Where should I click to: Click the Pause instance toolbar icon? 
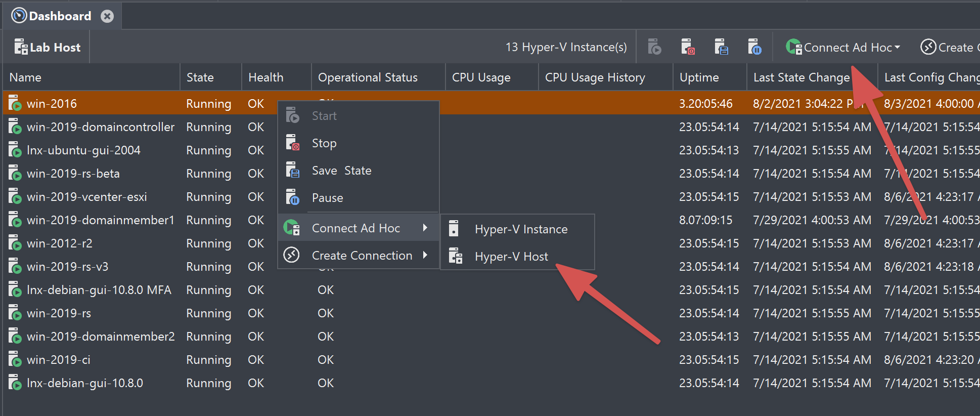tap(754, 47)
